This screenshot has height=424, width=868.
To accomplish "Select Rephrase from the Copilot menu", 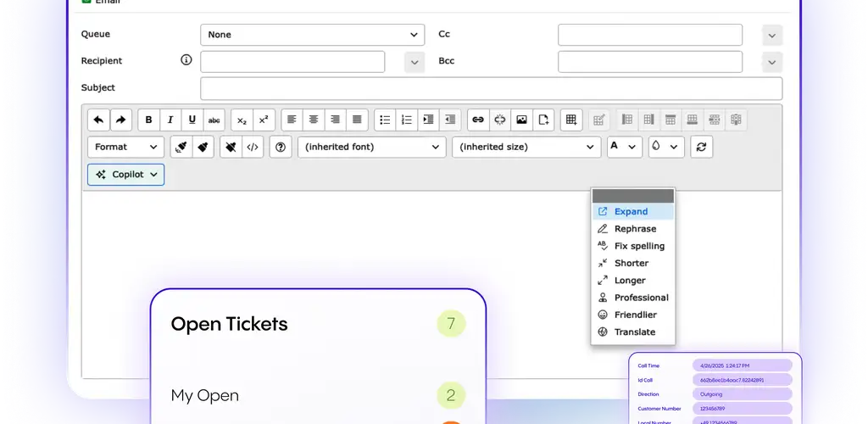I will 635,229.
